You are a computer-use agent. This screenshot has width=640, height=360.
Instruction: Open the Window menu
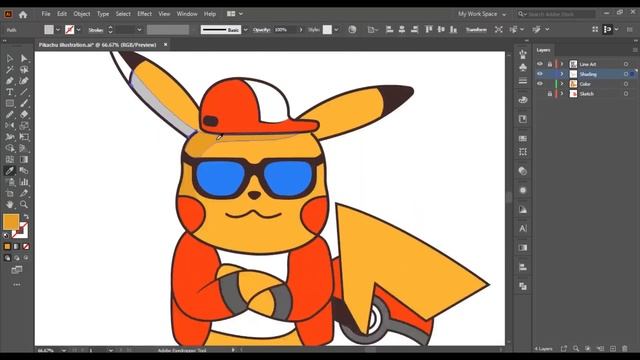click(x=187, y=13)
